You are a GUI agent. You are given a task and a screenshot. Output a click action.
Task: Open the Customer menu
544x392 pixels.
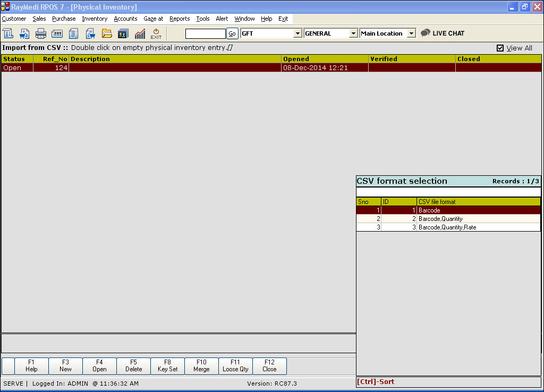[x=14, y=19]
